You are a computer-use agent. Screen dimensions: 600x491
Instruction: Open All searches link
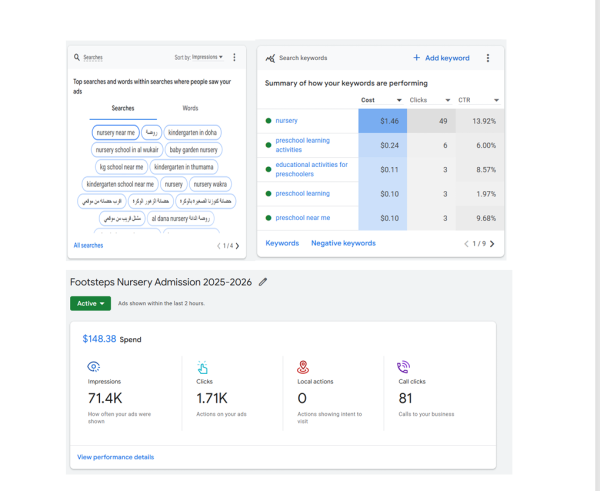[88, 245]
